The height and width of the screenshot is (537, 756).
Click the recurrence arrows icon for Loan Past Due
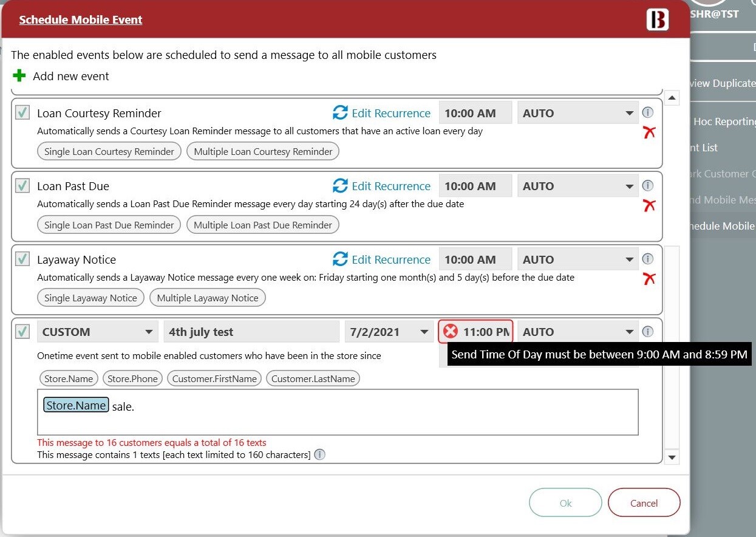340,186
